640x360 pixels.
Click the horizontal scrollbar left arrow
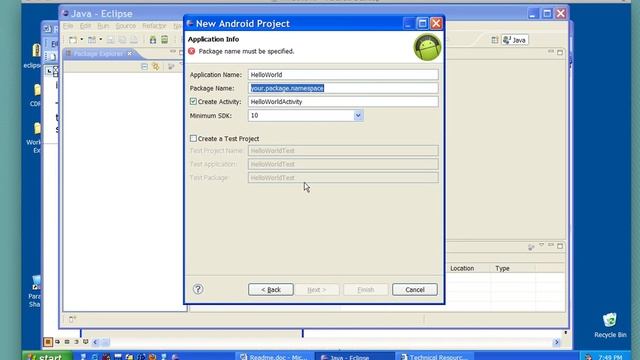coord(95,342)
